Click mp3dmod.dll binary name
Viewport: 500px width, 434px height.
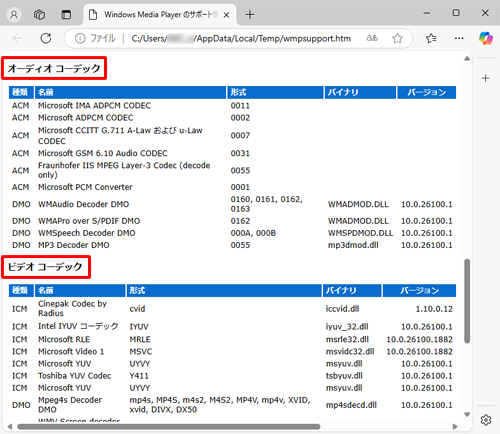[353, 245]
